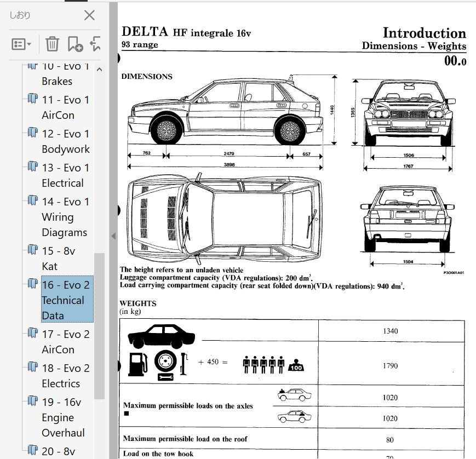
Task: Click the '93 range' subtitle text
Action: 140,44
